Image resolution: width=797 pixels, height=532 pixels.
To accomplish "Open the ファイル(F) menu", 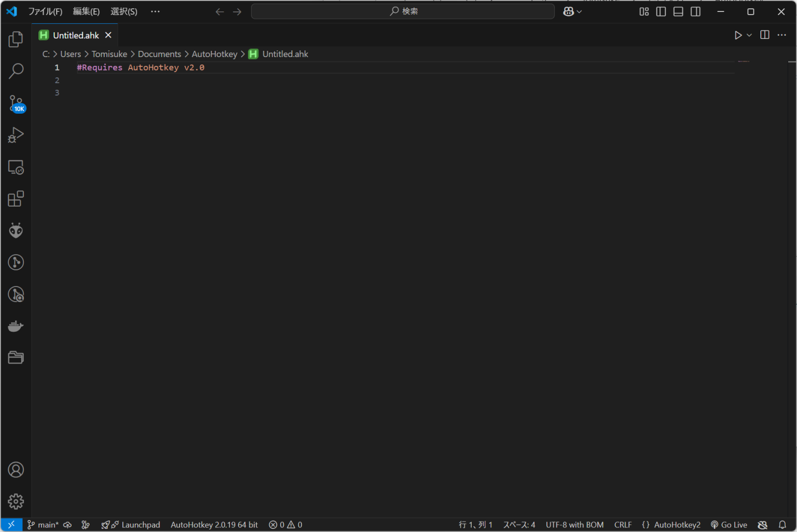I will coord(46,11).
